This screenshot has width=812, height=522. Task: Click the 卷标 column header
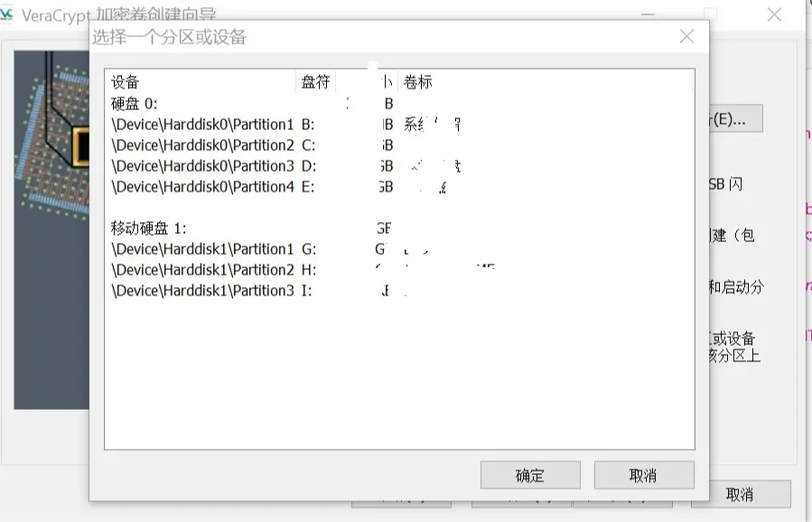[546, 82]
